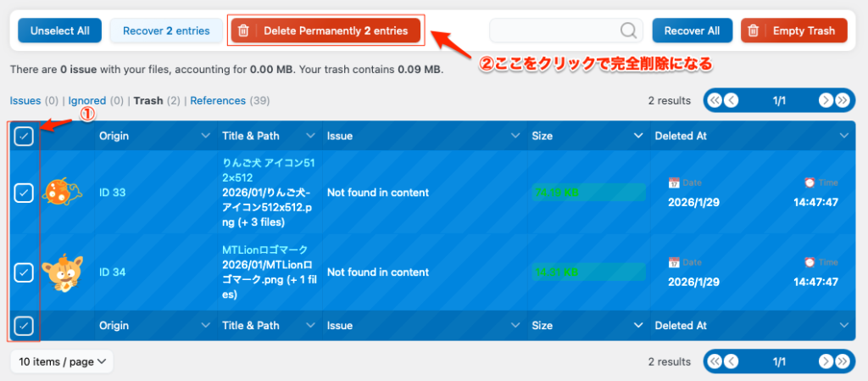
Task: Uncheck the ID 34 row checkbox
Action: (24, 272)
